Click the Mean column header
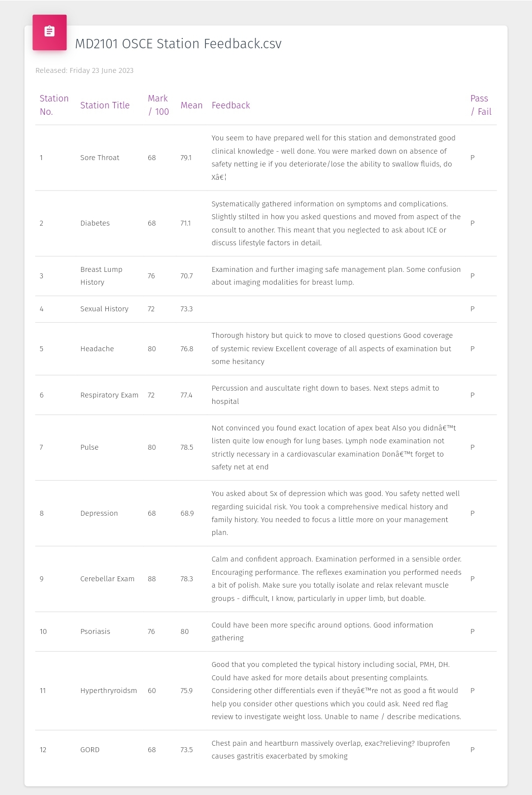 (191, 105)
